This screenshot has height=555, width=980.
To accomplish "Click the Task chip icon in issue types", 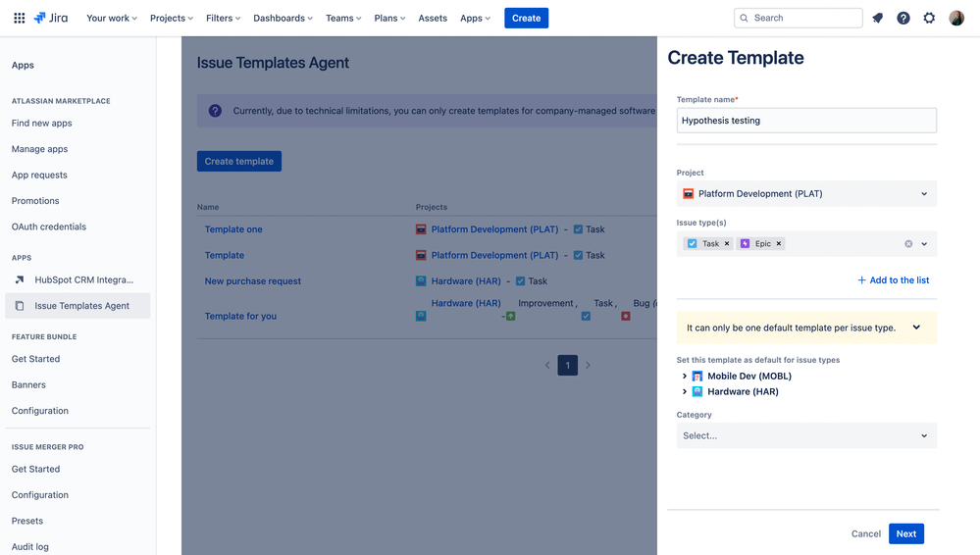I will click(x=693, y=244).
